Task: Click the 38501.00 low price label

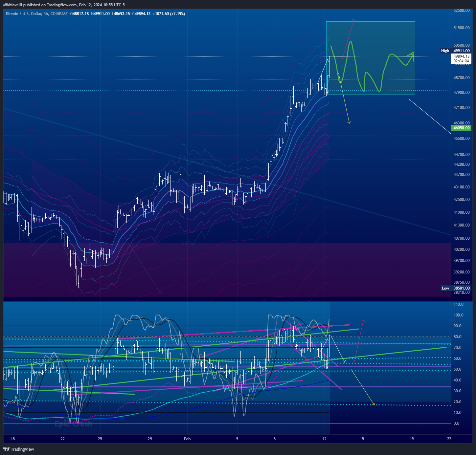Action: click(462, 288)
